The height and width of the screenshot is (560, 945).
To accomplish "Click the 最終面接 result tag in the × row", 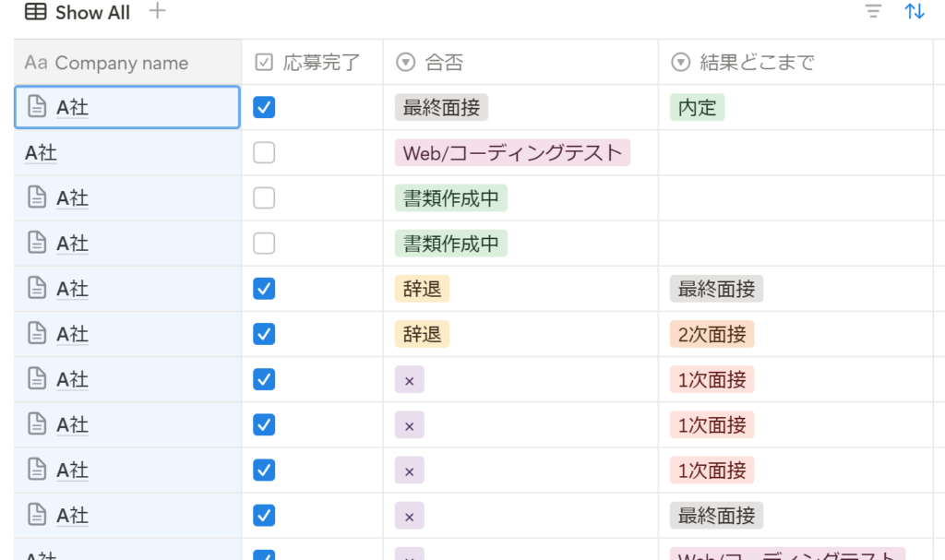I will pyautogui.click(x=716, y=516).
